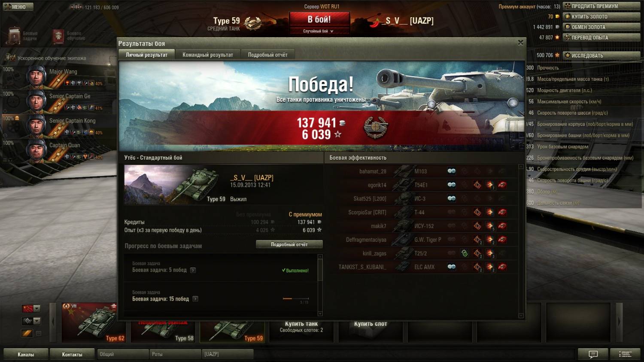Click the critical hit icon for Deffragmentaciyaa

pos(477,240)
